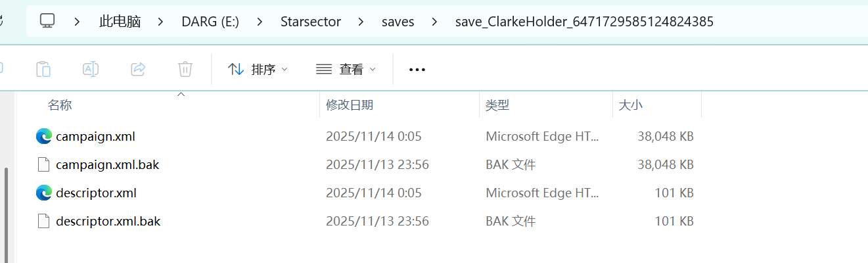
Task: Sort files by the 名称 column header
Action: pos(60,105)
